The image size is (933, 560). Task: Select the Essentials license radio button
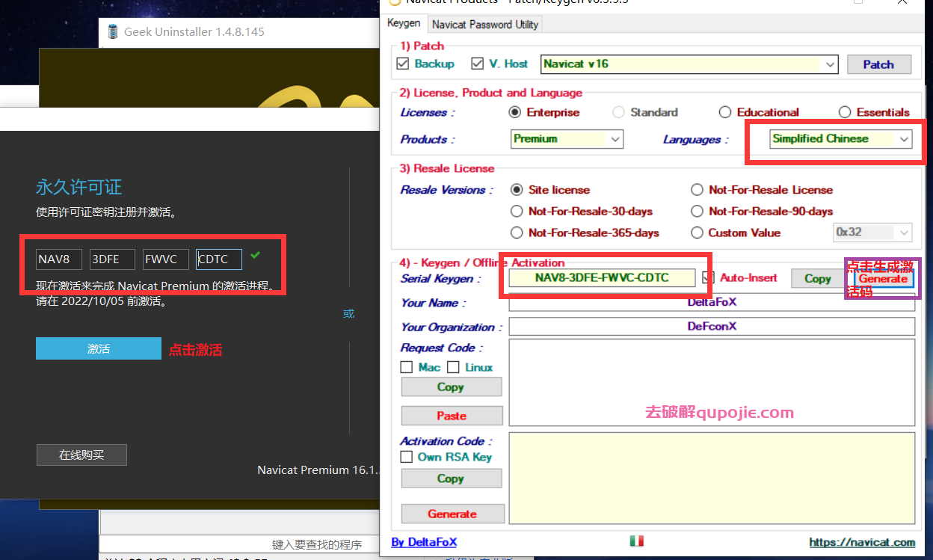(845, 112)
